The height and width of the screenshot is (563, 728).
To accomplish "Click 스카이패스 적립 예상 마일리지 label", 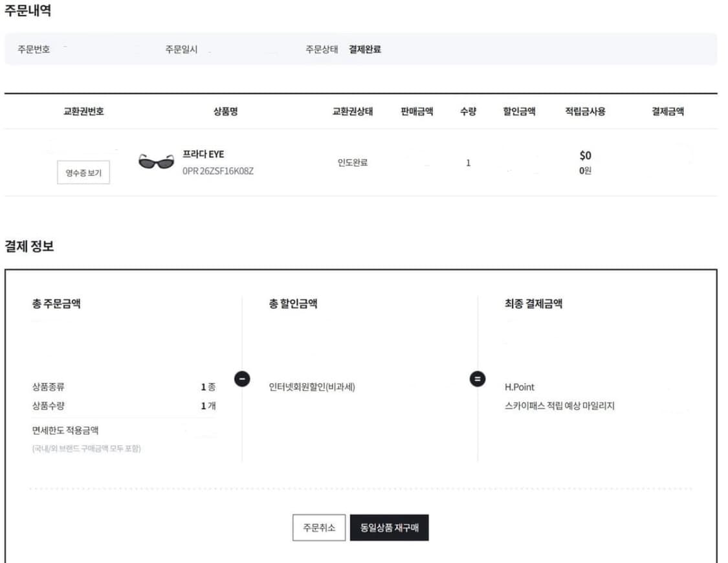I will coord(559,406).
